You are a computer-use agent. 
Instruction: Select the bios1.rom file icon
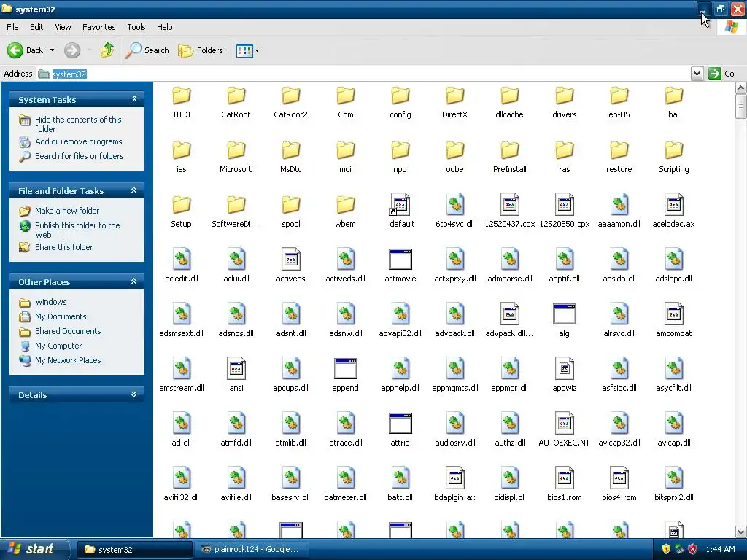[564, 478]
